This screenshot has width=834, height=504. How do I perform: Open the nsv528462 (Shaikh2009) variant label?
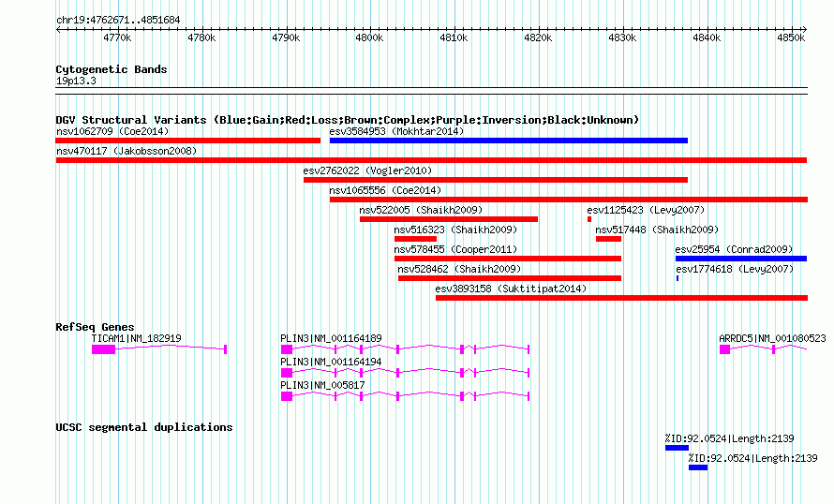point(459,269)
